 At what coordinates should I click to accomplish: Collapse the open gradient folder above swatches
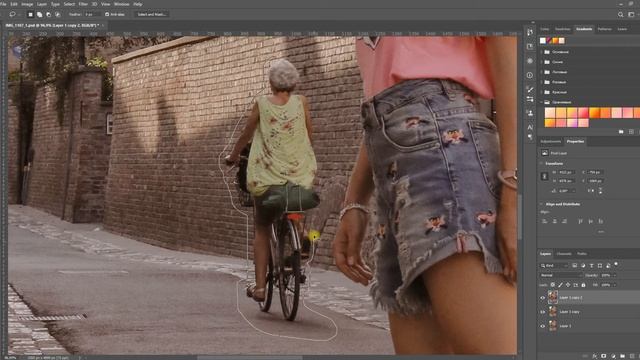coord(542,102)
